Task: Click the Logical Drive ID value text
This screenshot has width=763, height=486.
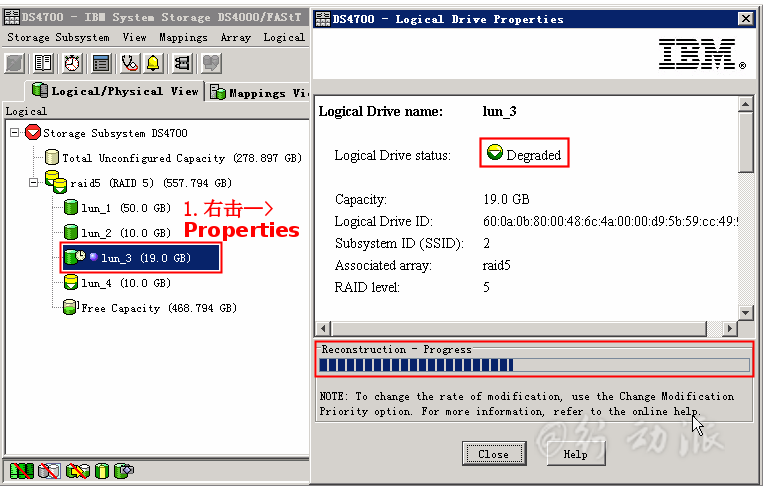Action: 610,221
